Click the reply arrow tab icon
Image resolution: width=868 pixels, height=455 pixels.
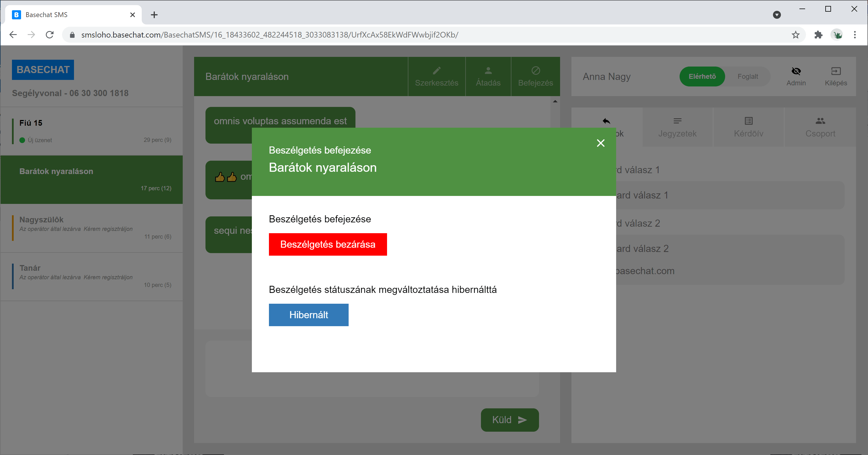pyautogui.click(x=606, y=121)
